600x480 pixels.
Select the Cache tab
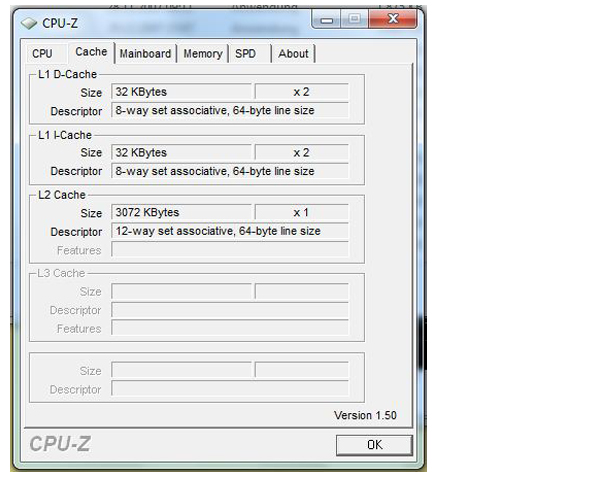pos(91,52)
